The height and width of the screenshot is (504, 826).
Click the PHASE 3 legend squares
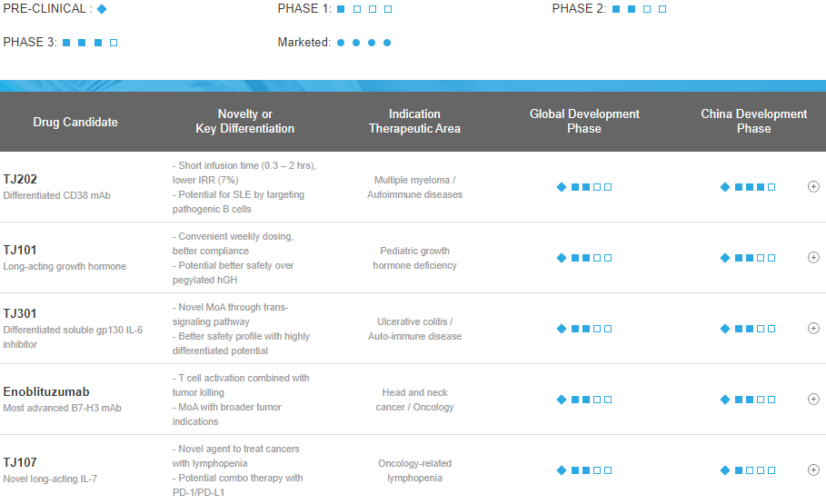click(90, 43)
